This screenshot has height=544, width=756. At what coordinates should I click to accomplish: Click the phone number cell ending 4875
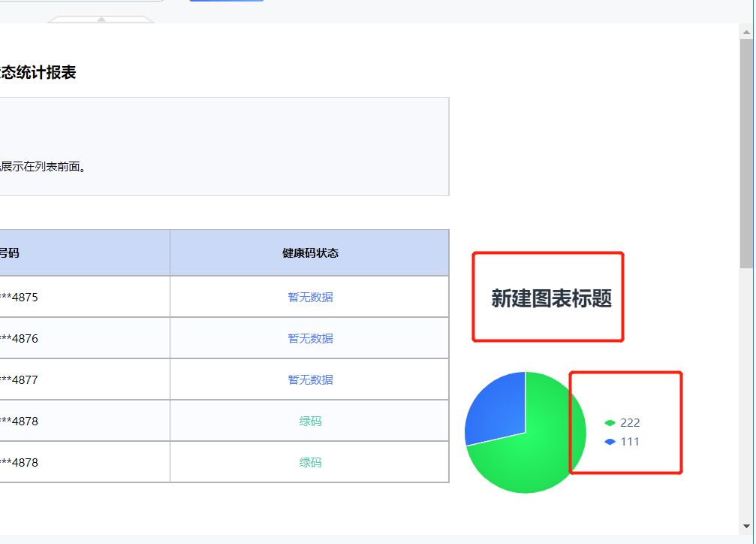(x=84, y=297)
